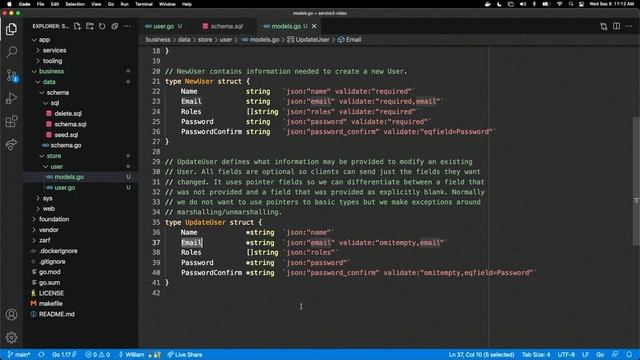Open the Run and Debug view

coord(11,98)
